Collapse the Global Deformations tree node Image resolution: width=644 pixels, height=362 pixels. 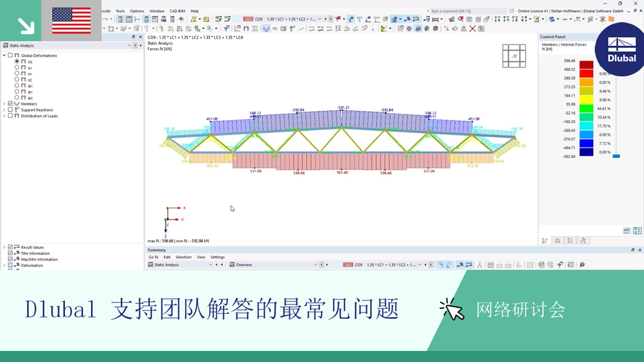pyautogui.click(x=4, y=55)
